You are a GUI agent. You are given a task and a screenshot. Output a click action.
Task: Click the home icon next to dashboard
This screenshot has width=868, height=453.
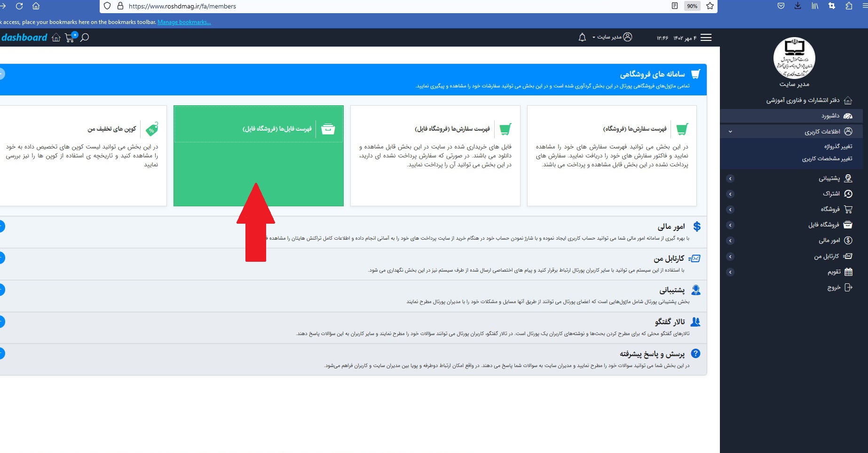tap(56, 38)
